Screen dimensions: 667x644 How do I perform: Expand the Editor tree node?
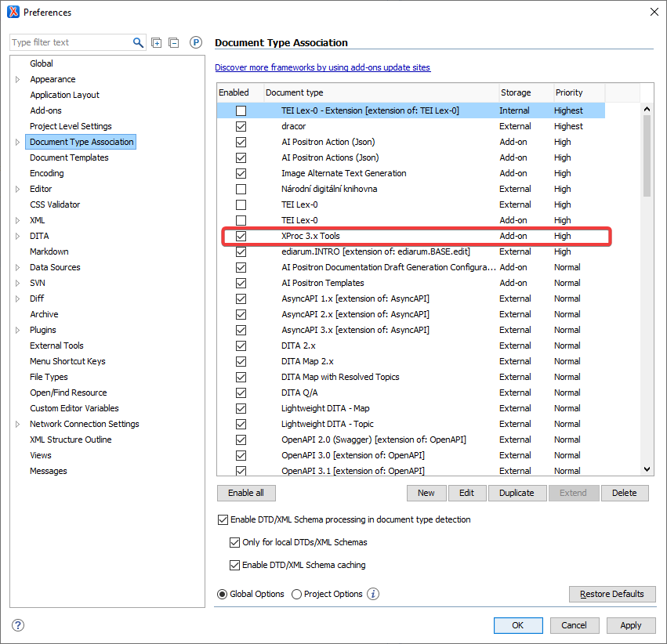click(17, 189)
